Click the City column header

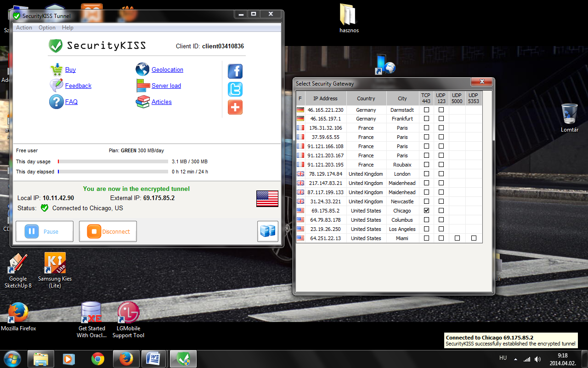[402, 98]
